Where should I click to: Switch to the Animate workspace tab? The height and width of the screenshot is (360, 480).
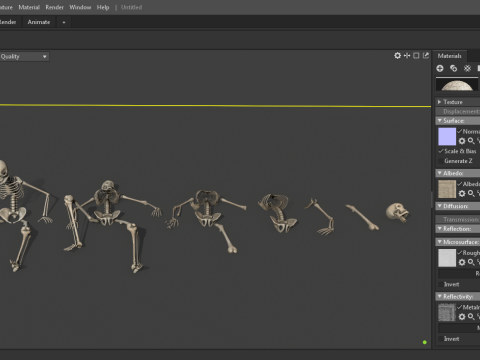[39, 22]
